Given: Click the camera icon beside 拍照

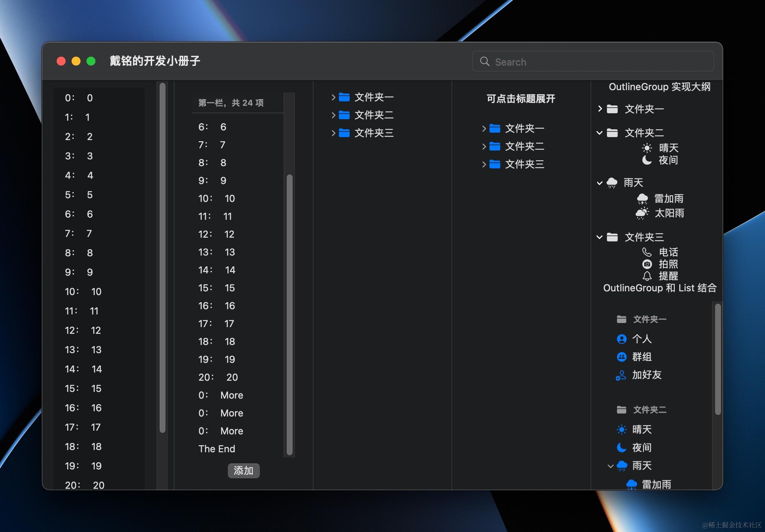Looking at the screenshot, I should [647, 264].
